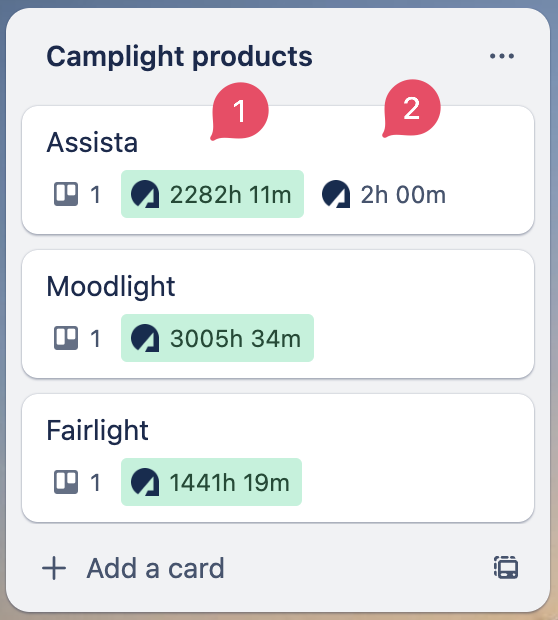Click timer icon in Moodlight 3005h 34m badge
The width and height of the screenshot is (558, 620).
[145, 338]
